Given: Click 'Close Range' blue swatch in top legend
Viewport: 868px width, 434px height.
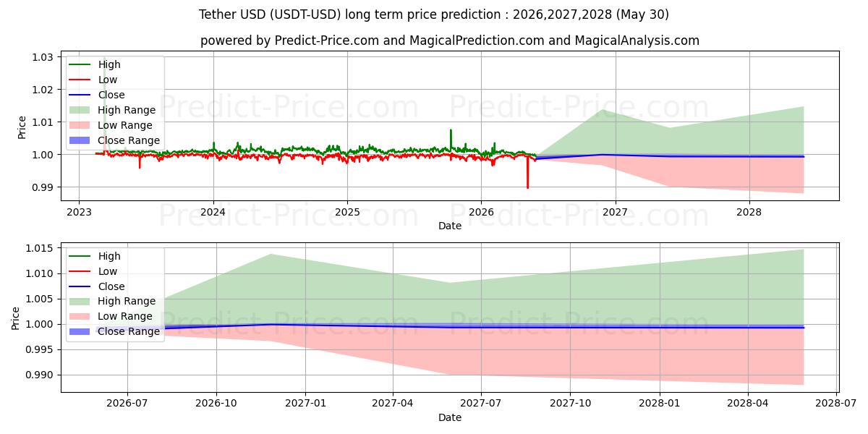Looking at the screenshot, I should [x=80, y=140].
